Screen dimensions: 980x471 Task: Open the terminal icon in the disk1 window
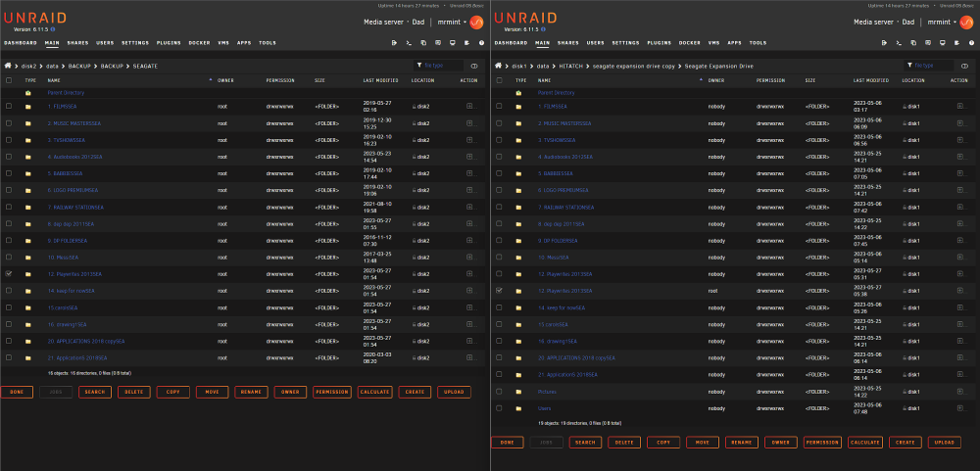point(899,43)
